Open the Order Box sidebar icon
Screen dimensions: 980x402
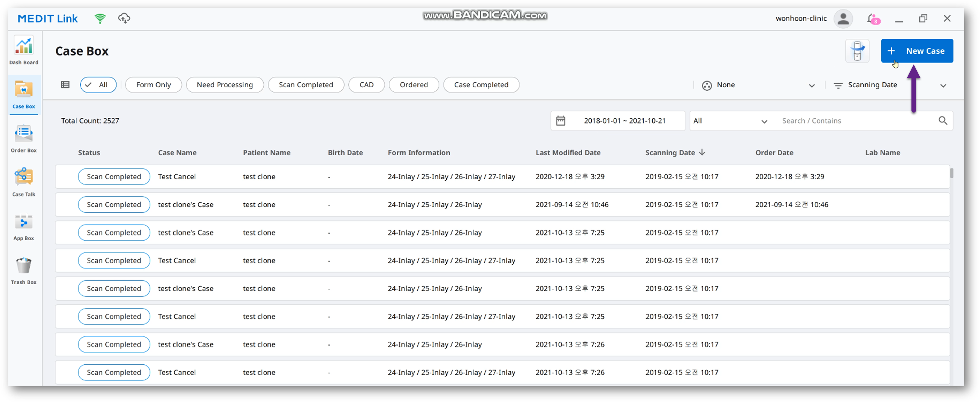[24, 139]
